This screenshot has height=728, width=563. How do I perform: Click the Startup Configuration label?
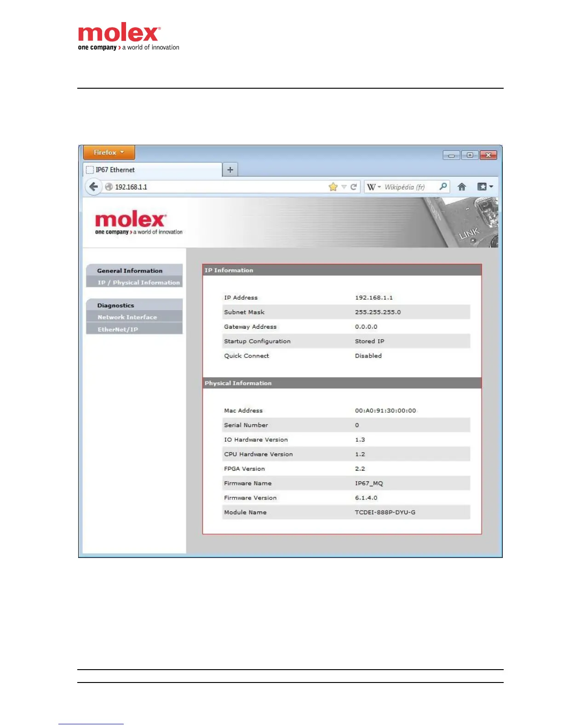[x=257, y=341]
